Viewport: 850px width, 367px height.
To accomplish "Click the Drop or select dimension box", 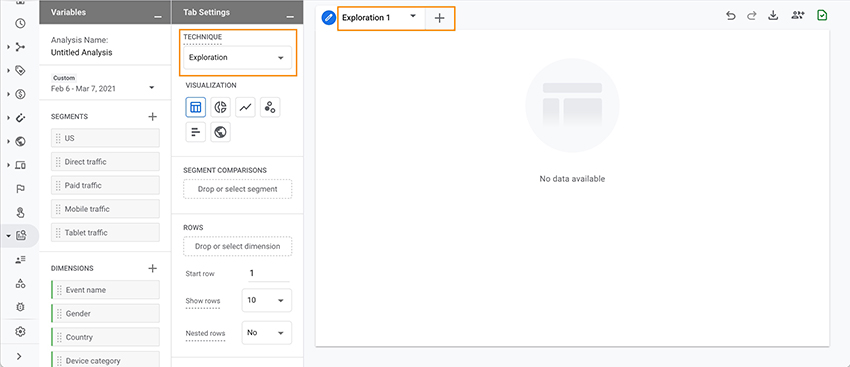I will click(237, 246).
